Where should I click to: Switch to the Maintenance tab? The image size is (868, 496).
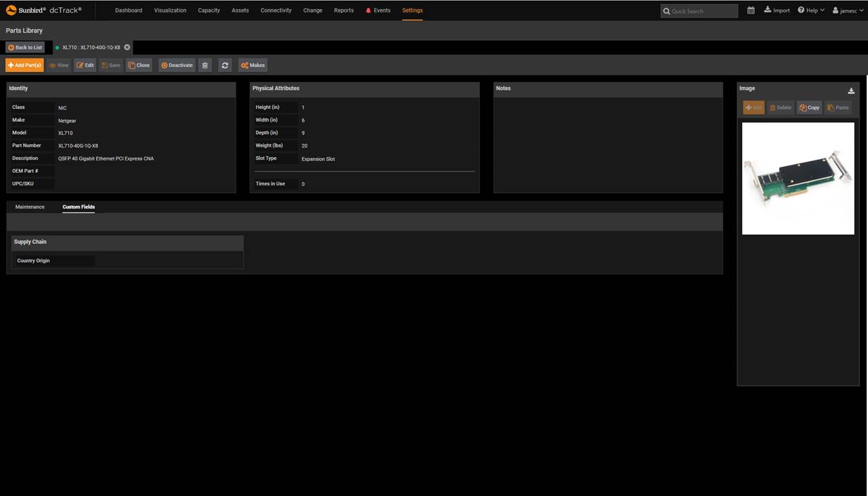click(29, 206)
